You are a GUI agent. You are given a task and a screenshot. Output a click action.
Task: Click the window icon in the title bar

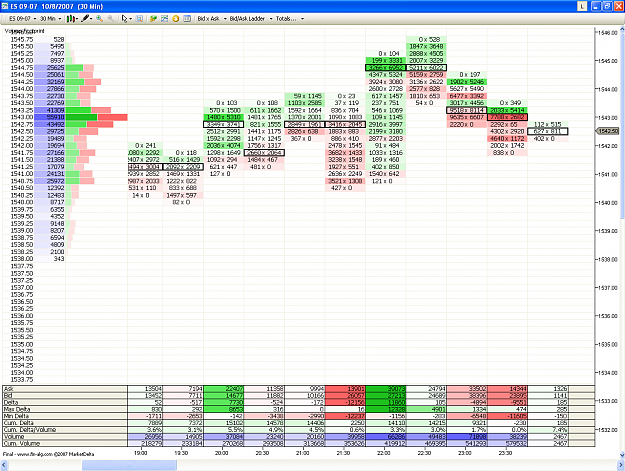tap(5, 6)
